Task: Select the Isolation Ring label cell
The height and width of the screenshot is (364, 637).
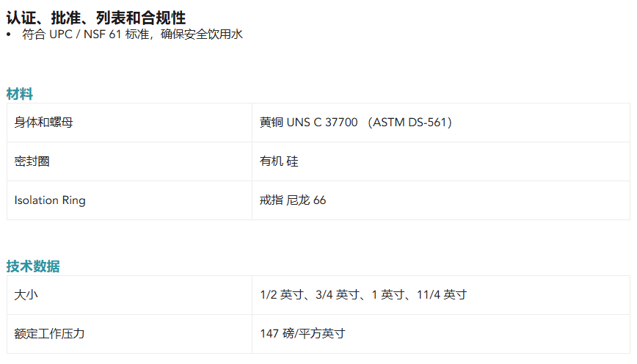Action: pos(130,200)
